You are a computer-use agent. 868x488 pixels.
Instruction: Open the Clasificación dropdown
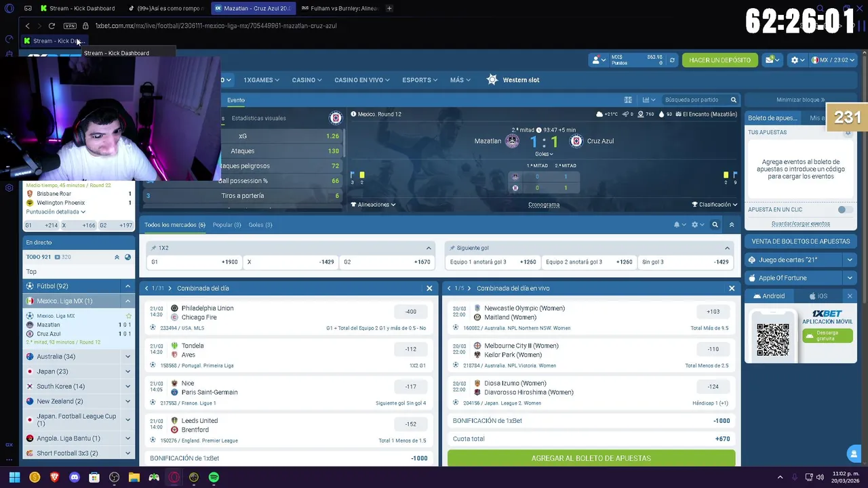pyautogui.click(x=714, y=205)
